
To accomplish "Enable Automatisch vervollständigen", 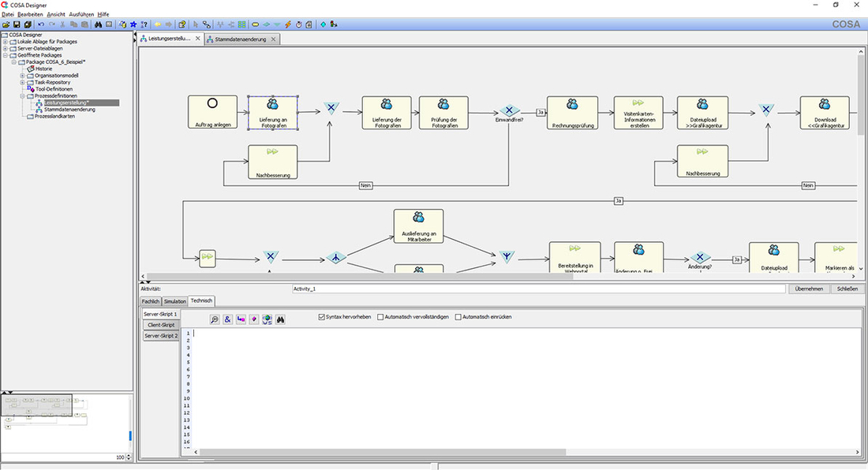I will tap(380, 317).
